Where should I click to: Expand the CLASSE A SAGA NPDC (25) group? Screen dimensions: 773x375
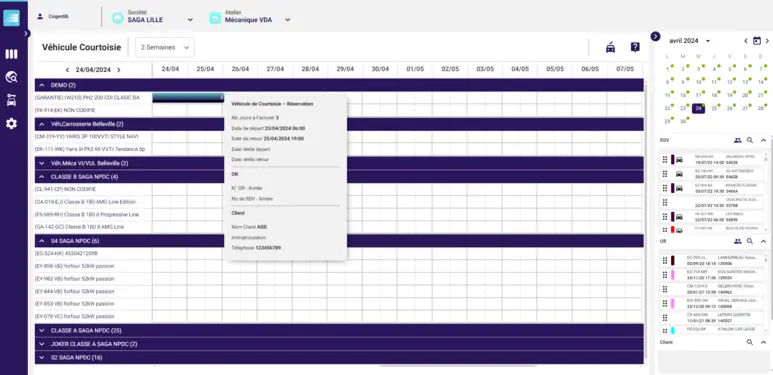click(x=41, y=331)
